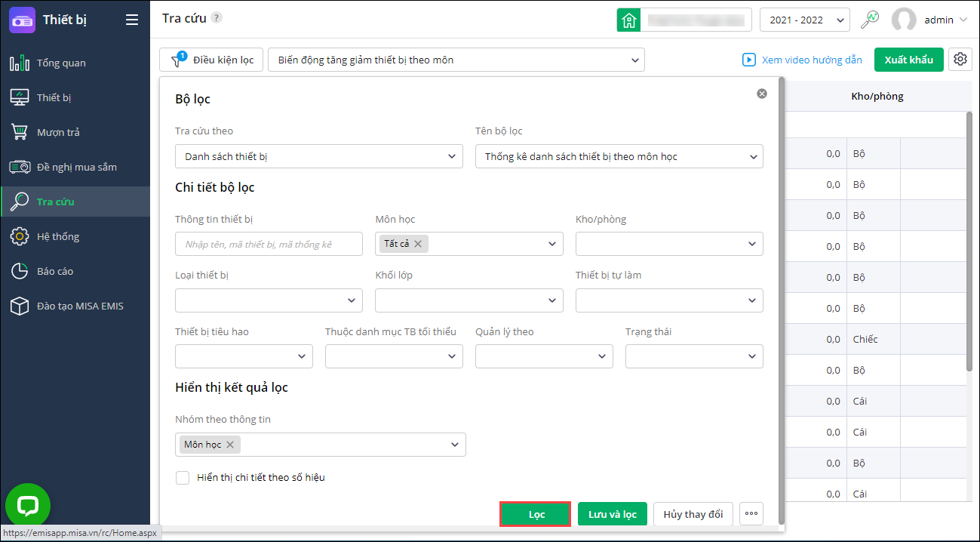Click the Thông tin thiết bị input field
Image resolution: width=980 pixels, height=542 pixels.
point(269,244)
